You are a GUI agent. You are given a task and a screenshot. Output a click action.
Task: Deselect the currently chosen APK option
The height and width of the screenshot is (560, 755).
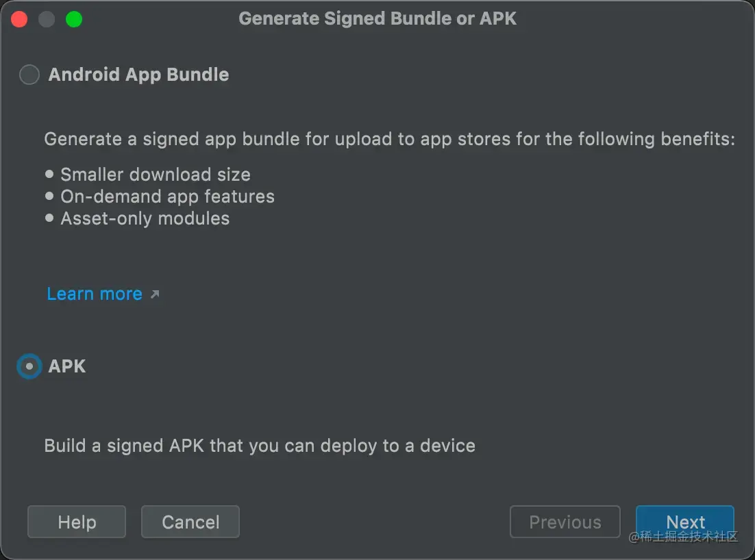pyautogui.click(x=29, y=366)
